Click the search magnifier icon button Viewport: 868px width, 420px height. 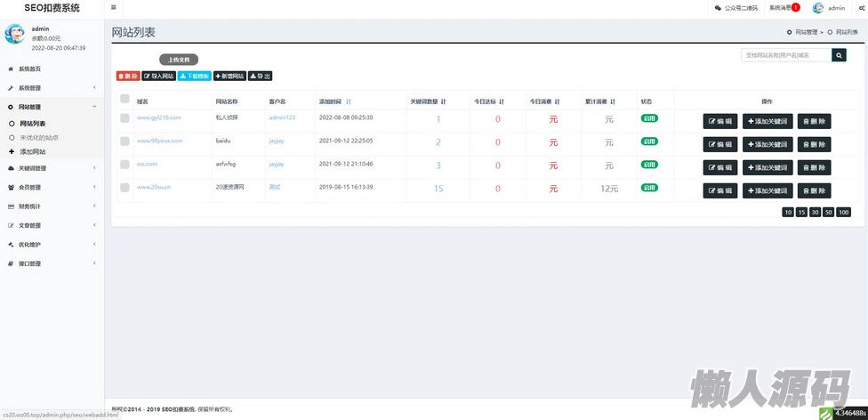[x=839, y=55]
